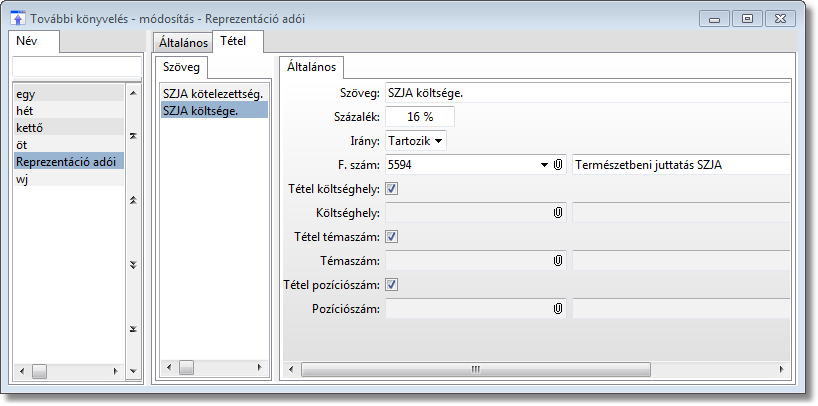The width and height of the screenshot is (818, 406).
Task: Click the jump-to-first double-up arrow in name list
Action: (134, 135)
